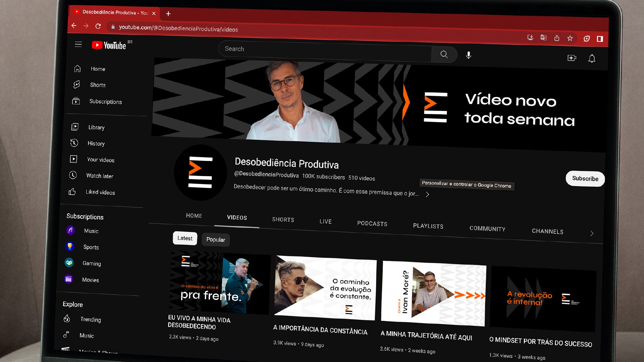Expand the channel description chevron
Image resolution: width=644 pixels, height=362 pixels.
(427, 194)
